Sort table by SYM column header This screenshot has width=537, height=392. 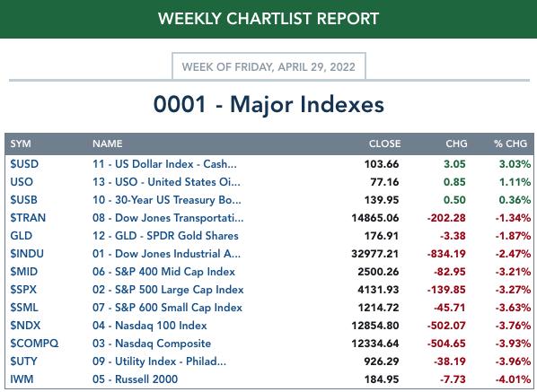[x=21, y=144]
